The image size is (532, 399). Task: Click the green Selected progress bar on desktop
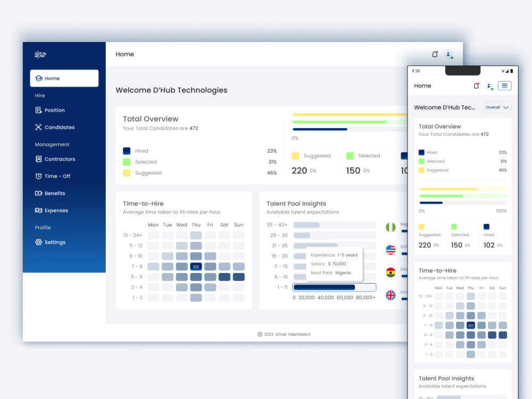tap(339, 122)
